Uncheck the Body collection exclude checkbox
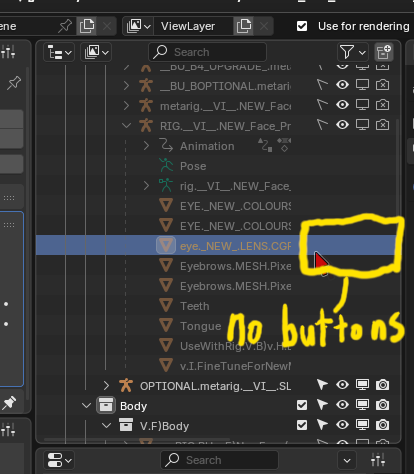Screen dimensions: 414x474 pos(302,405)
